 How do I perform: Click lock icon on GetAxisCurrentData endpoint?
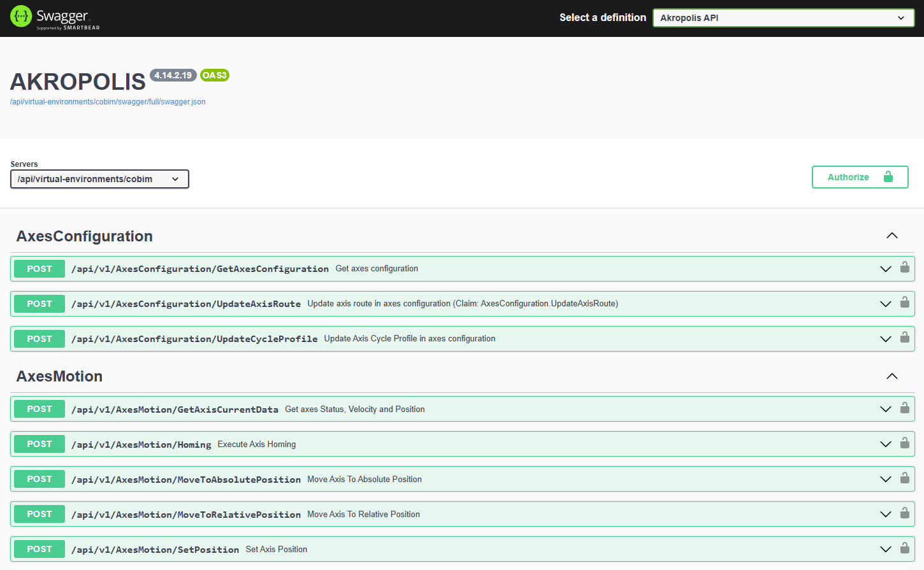pos(904,408)
